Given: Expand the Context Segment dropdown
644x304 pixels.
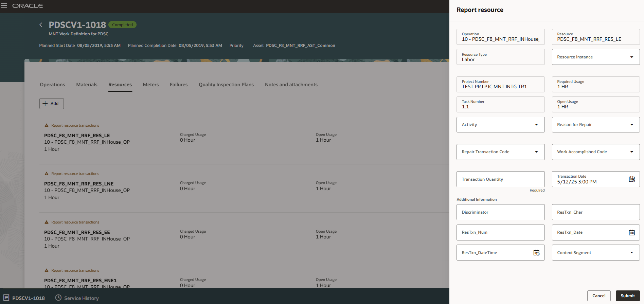Looking at the screenshot, I should (632, 252).
